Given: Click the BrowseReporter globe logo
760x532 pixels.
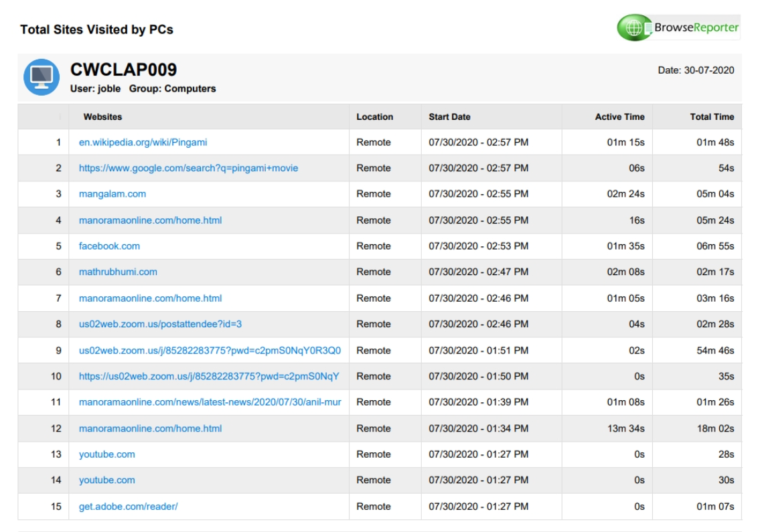Looking at the screenshot, I should 634,27.
